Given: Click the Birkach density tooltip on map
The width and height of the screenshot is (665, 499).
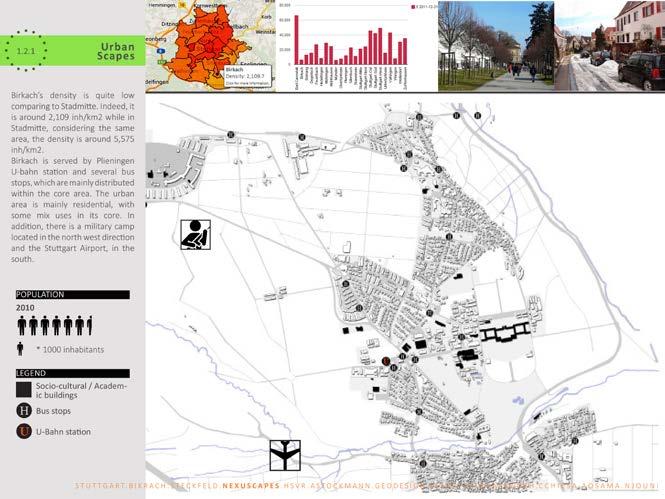Looking at the screenshot, I should pyautogui.click(x=247, y=76).
